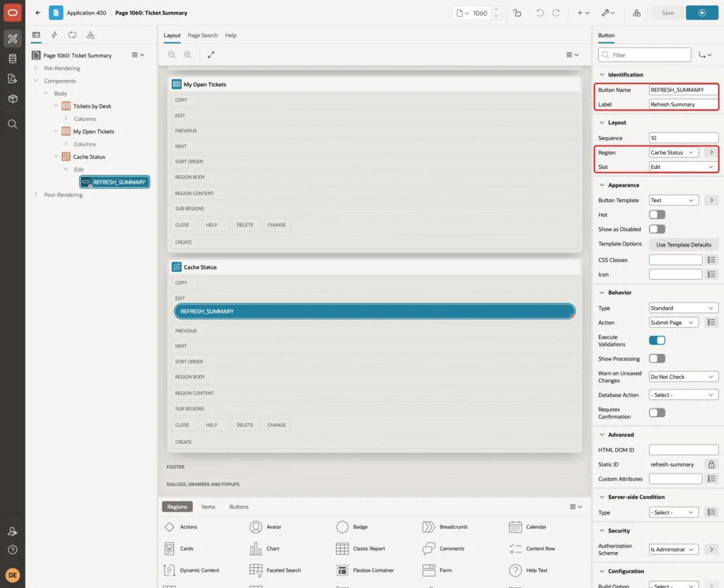Select Tickets by Desk tree node
Viewport: 724px width, 588px height.
click(92, 106)
